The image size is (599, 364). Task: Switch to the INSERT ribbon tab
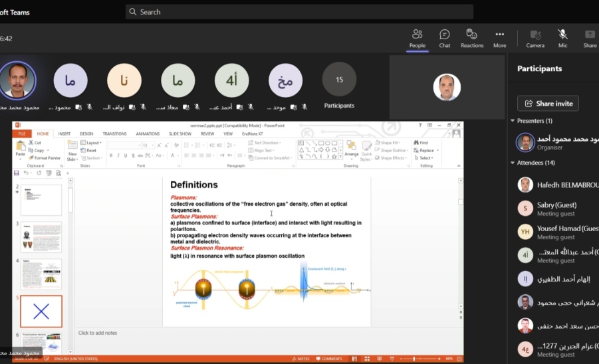pos(64,134)
